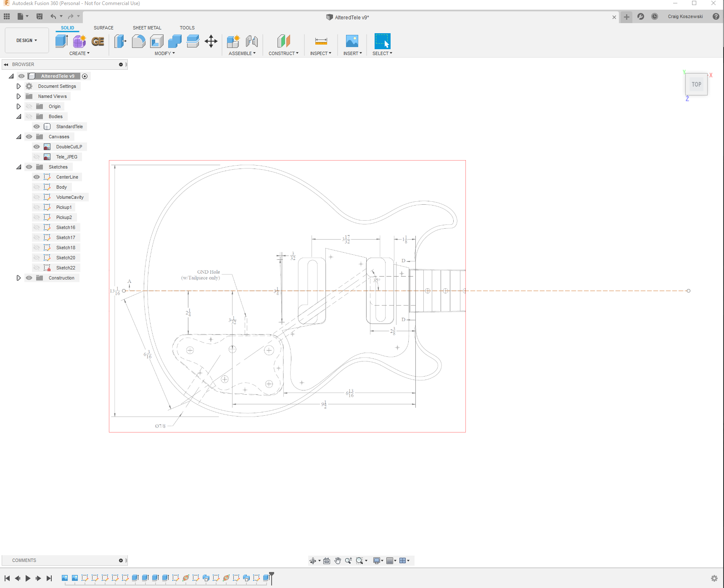
Task: Toggle visibility of the StandardTele body
Action: [37, 127]
